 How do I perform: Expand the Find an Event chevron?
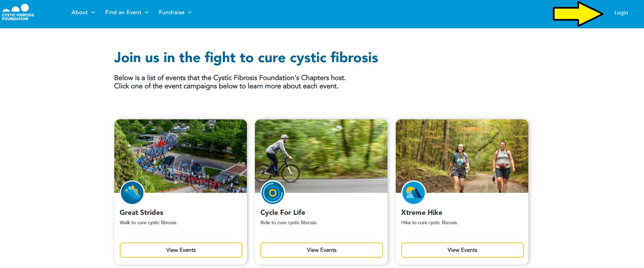pos(146,12)
